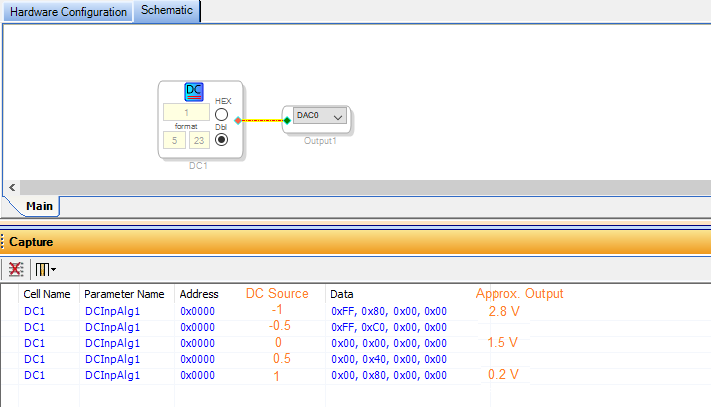Click the DC value input field
711x407 pixels.
coord(186,112)
